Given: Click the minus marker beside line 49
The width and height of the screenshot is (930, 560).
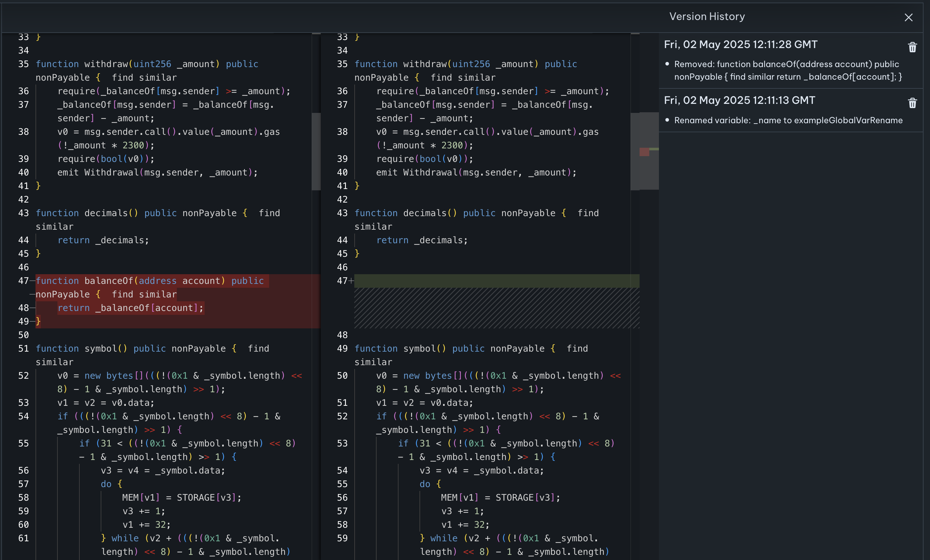Looking at the screenshot, I should pos(33,322).
